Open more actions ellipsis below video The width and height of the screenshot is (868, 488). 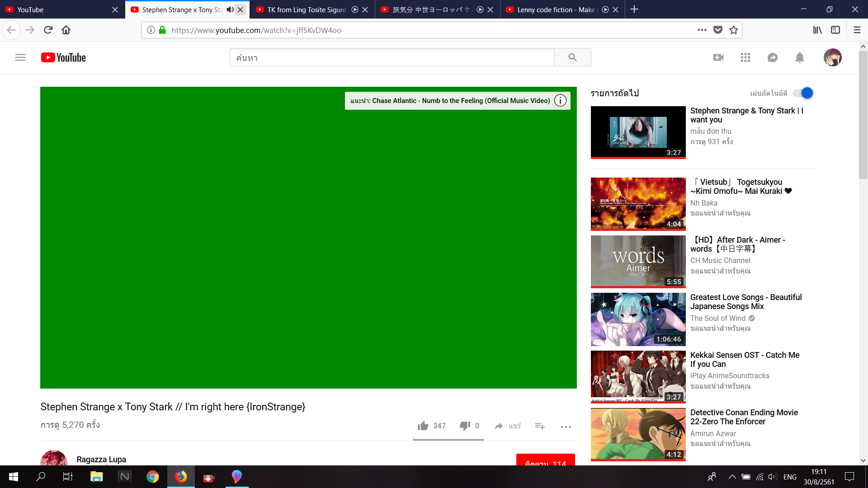(x=566, y=427)
